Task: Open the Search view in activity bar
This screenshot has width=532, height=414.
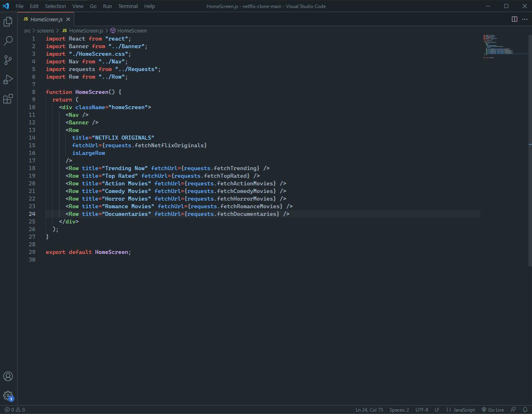Action: tap(8, 41)
